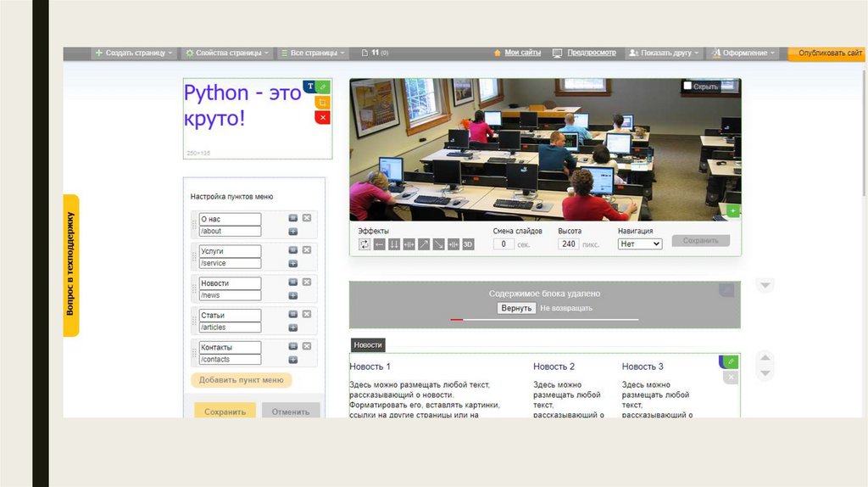Click the green pencil edit icon on logo
The width and height of the screenshot is (868, 487).
point(323,87)
